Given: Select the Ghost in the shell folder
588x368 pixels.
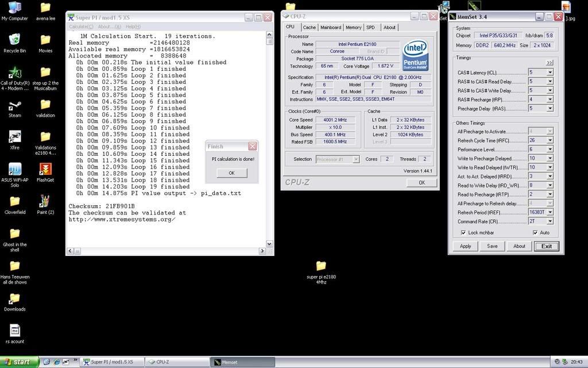Looking at the screenshot, I should 14,233.
